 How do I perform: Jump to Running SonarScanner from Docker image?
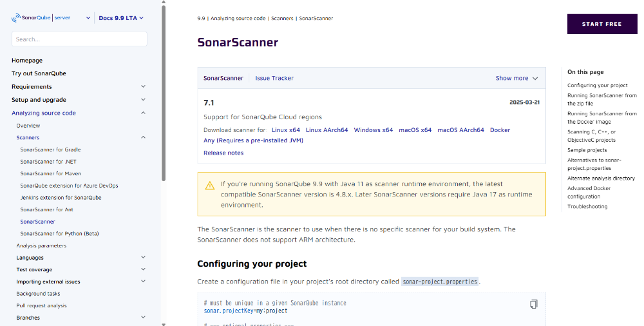[602, 117]
